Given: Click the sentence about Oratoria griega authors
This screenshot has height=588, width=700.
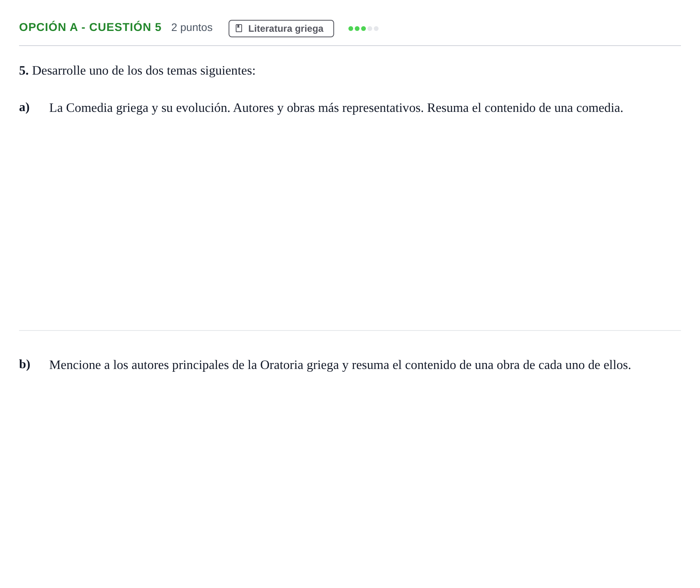Looking at the screenshot, I should (340, 365).
